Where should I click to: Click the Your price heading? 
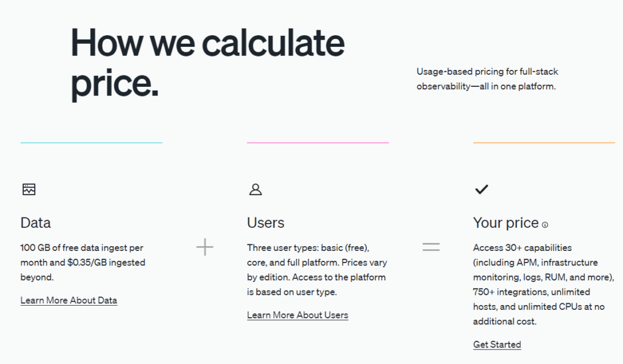[x=506, y=223]
